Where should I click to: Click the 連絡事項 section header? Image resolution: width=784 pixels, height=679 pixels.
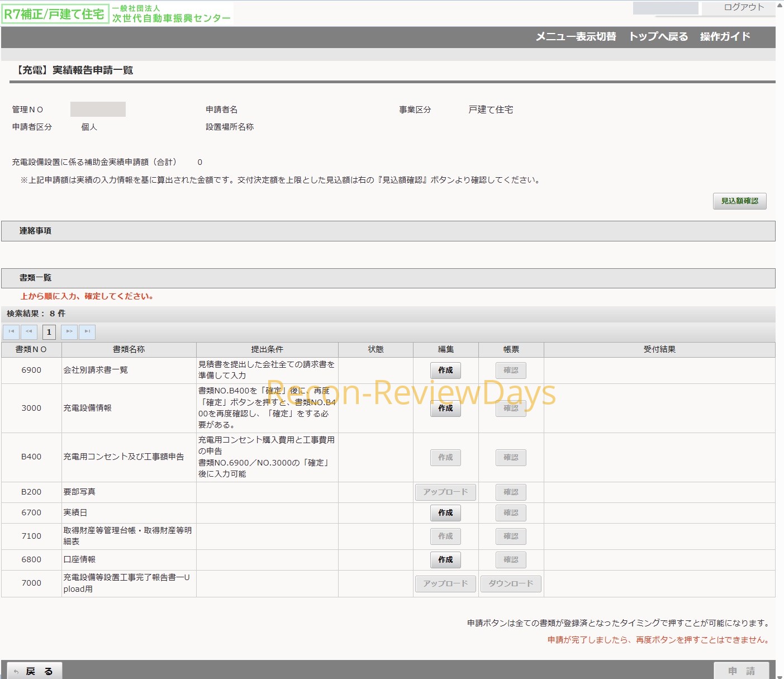point(388,231)
